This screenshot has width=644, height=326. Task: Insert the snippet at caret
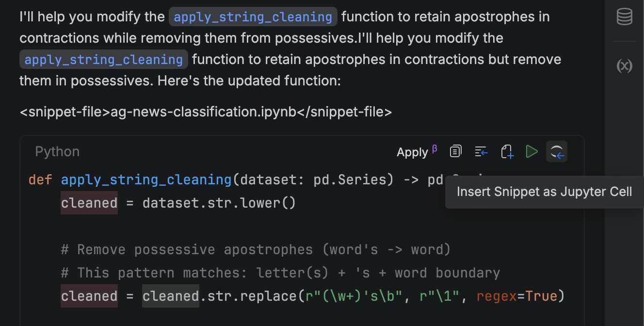point(481,152)
